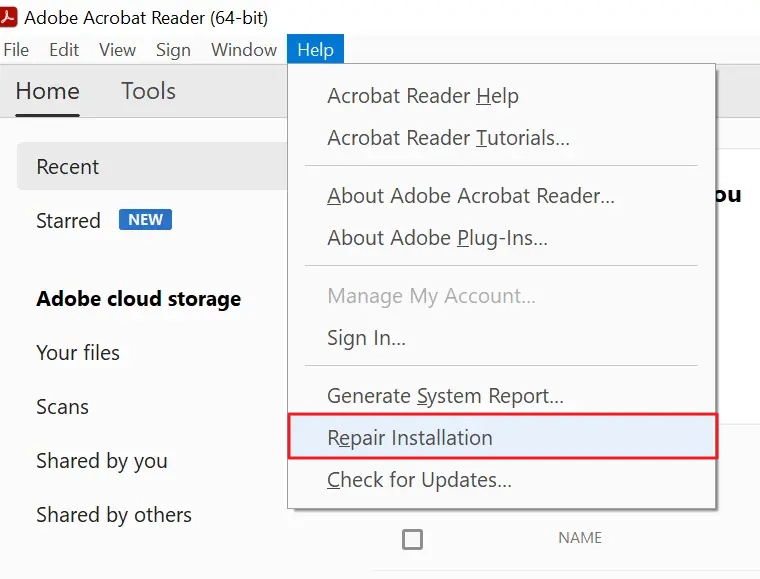Select Generate System Report
The image size is (760, 579).
(502, 396)
